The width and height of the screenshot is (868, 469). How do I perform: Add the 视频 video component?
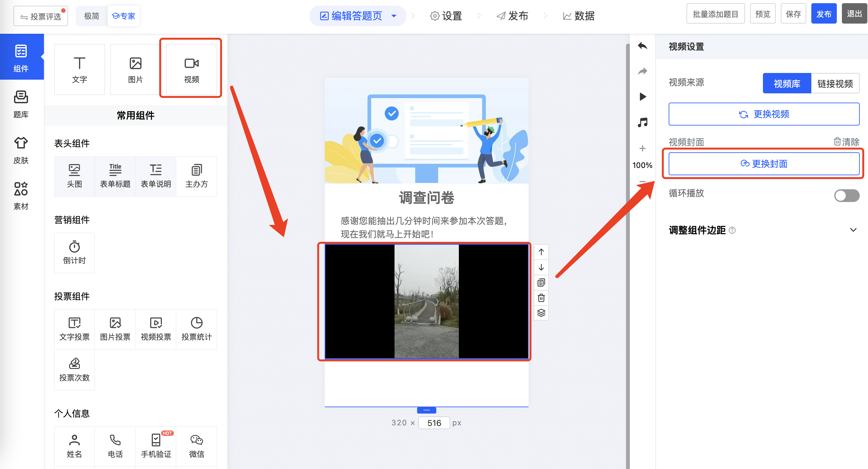point(191,69)
